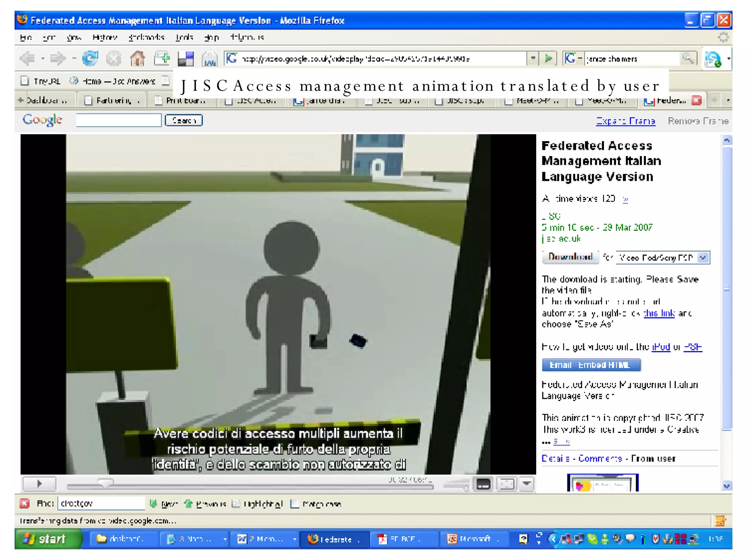Click the orange status bar icon
This screenshot has width=747, height=560.
click(x=720, y=521)
